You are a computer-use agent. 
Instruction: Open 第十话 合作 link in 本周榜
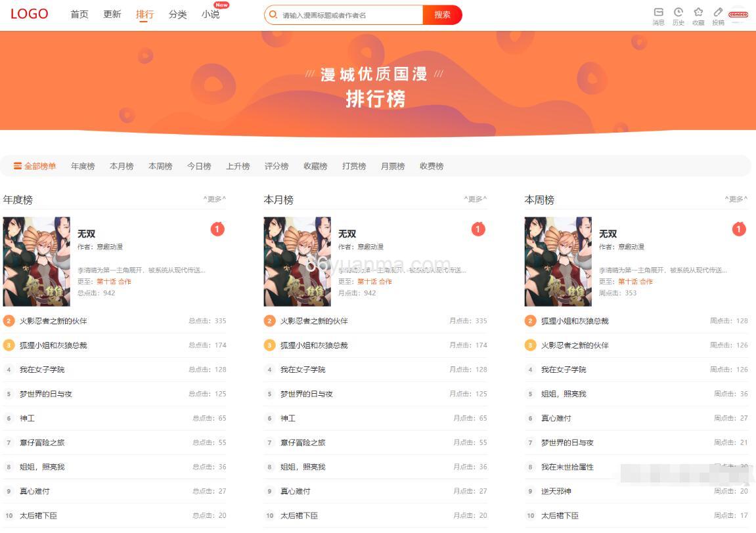[x=635, y=282]
